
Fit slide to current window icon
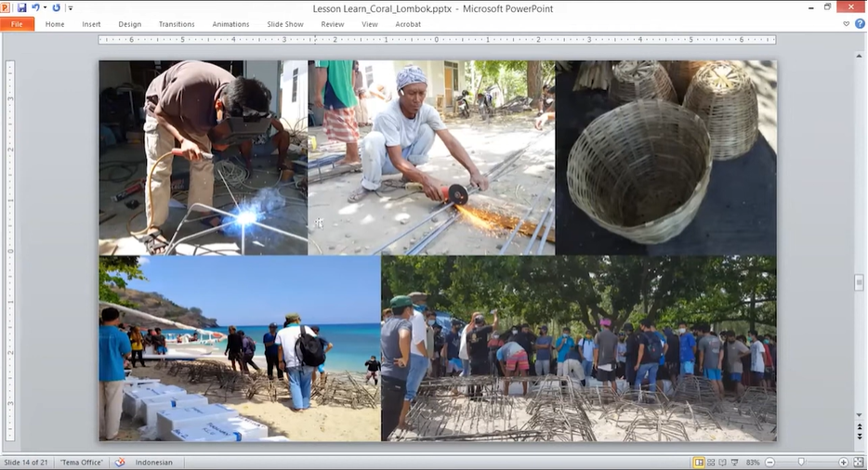pyautogui.click(x=858, y=462)
